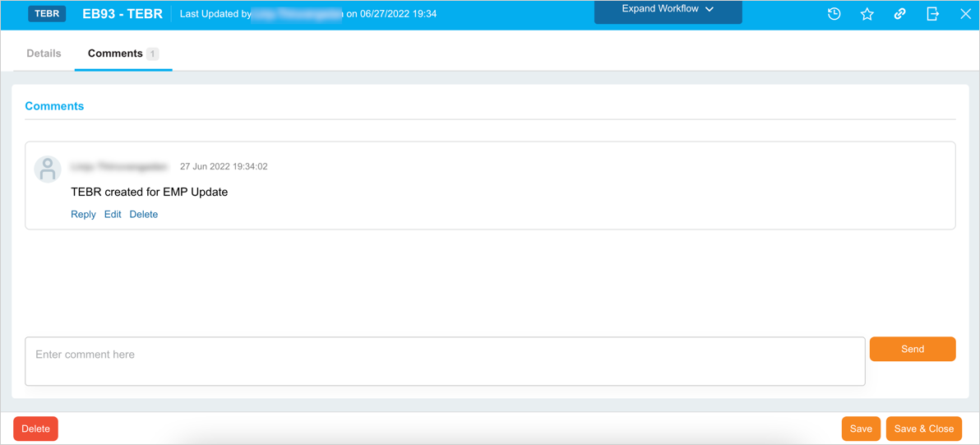The height and width of the screenshot is (445, 980).
Task: Save the record
Action: pyautogui.click(x=861, y=429)
